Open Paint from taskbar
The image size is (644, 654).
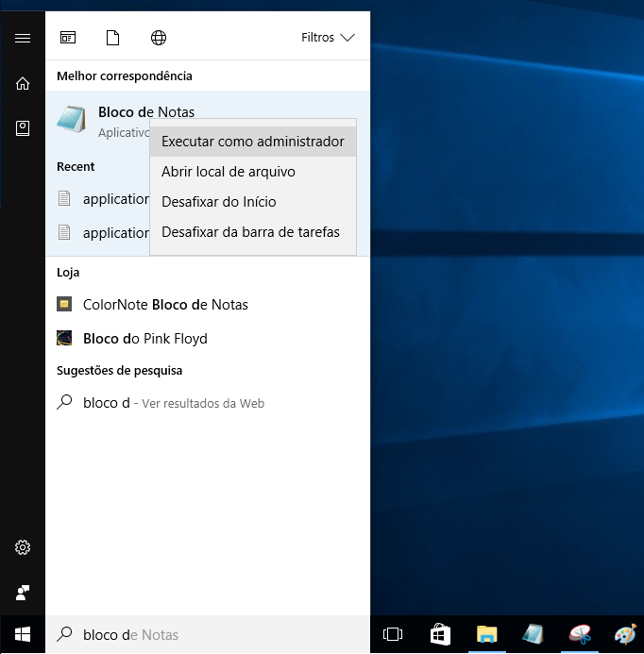coord(625,634)
